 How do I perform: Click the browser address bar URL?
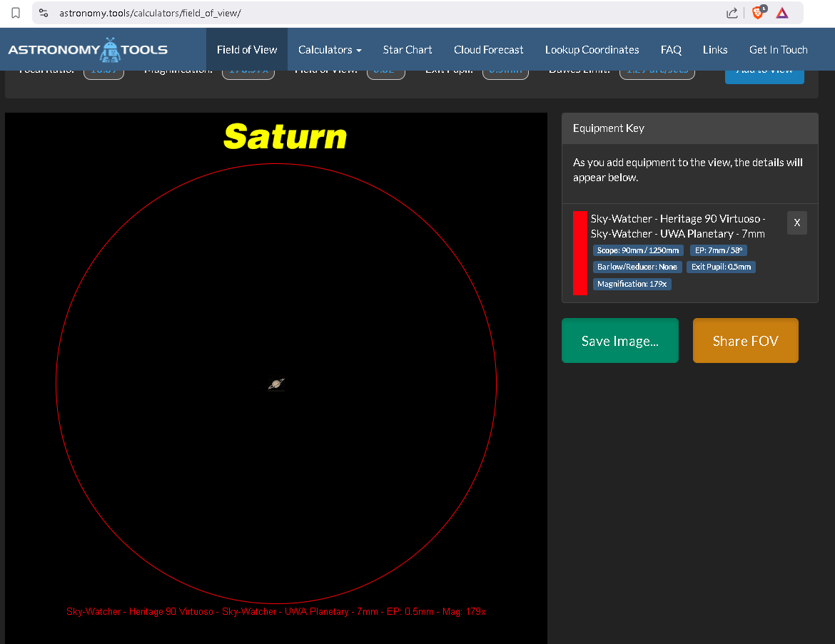151,13
